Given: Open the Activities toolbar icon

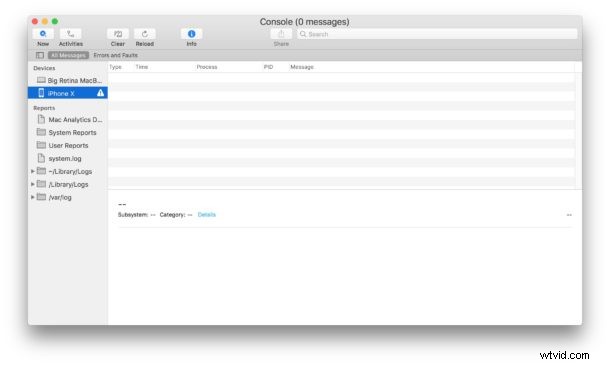Looking at the screenshot, I should pos(70,34).
